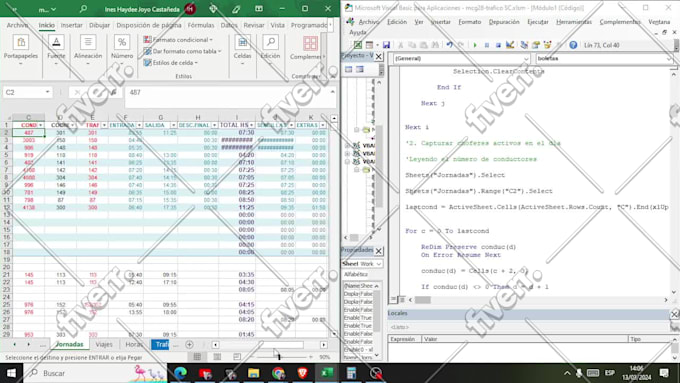The image size is (680, 383).
Task: Click the code window horizontal scrollbar thumb
Action: coord(422,300)
